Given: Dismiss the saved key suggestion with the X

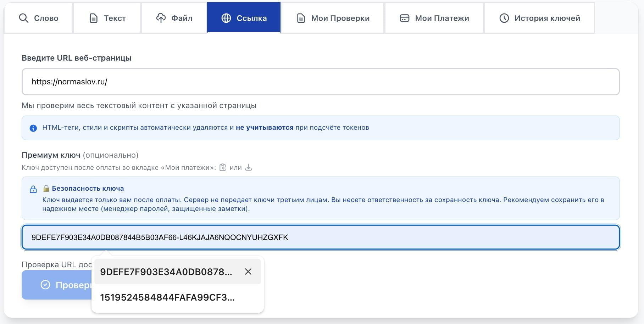Looking at the screenshot, I should 248,271.
